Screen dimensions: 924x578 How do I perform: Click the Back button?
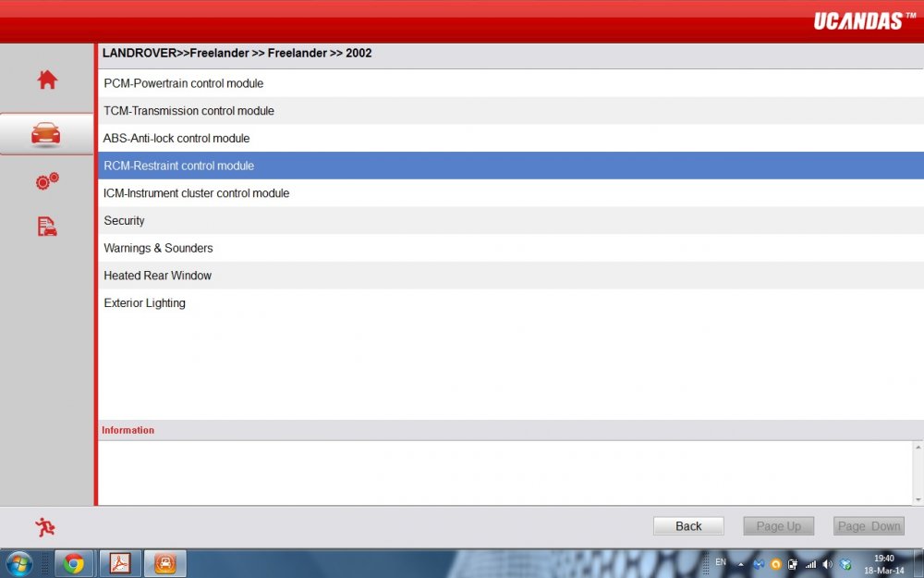(x=688, y=526)
